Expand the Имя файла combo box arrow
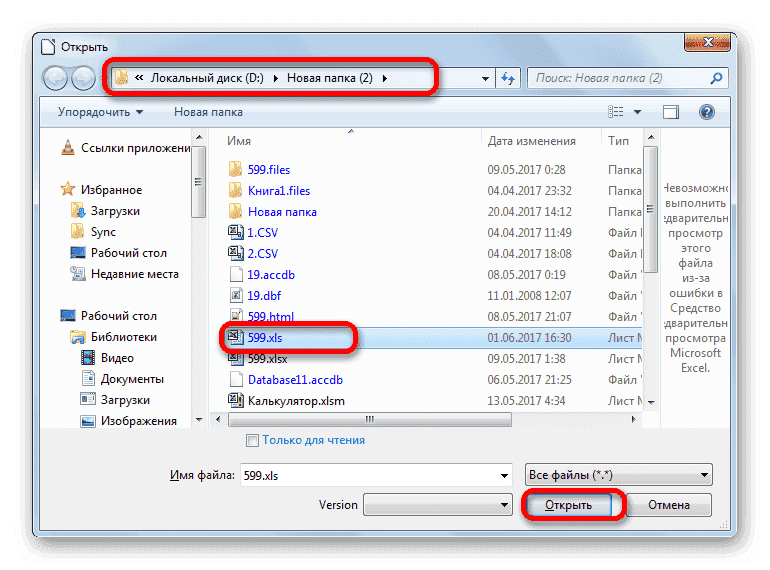770x570 pixels. [x=504, y=476]
